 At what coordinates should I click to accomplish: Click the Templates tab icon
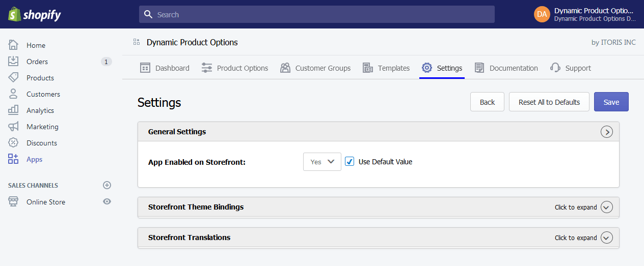click(x=368, y=68)
